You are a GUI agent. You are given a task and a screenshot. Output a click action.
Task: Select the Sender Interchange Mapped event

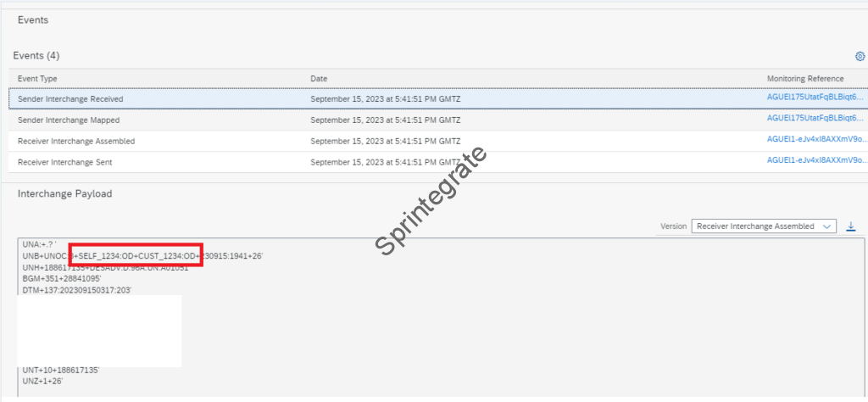pos(68,120)
